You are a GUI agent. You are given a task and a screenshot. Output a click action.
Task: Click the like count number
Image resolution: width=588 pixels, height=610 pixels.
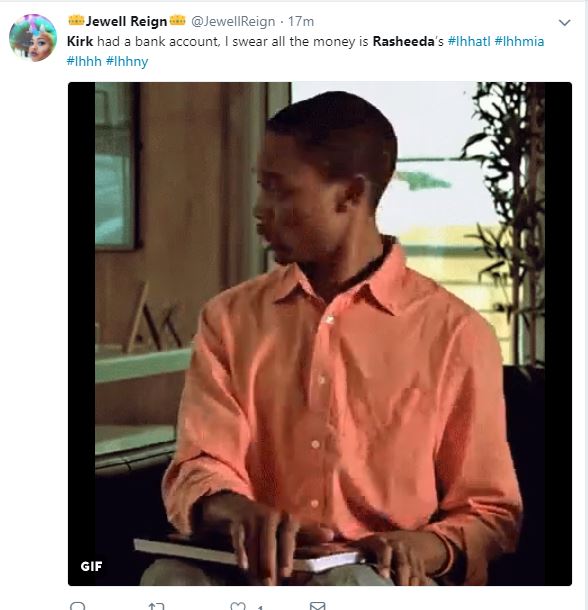(260, 607)
